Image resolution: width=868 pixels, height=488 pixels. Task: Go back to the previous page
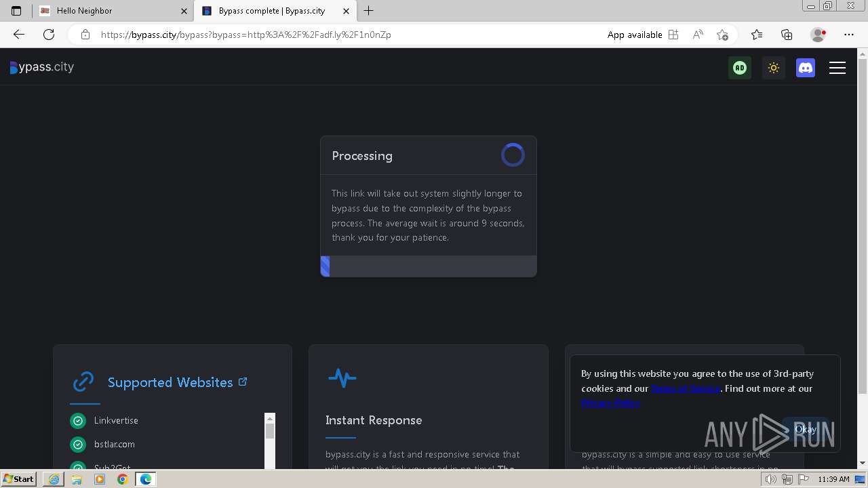pos(19,35)
